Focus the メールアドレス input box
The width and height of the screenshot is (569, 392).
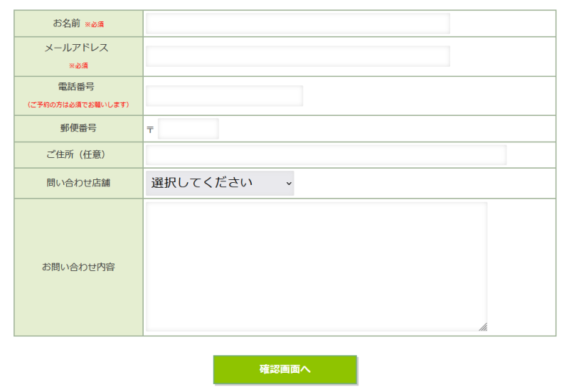coord(297,56)
